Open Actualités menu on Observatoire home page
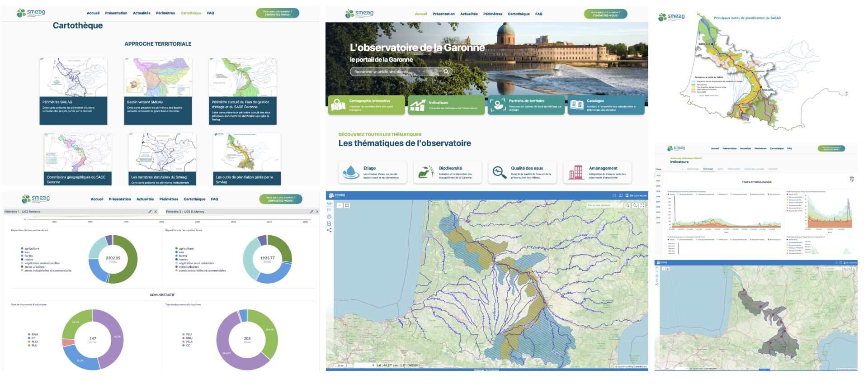 click(469, 14)
